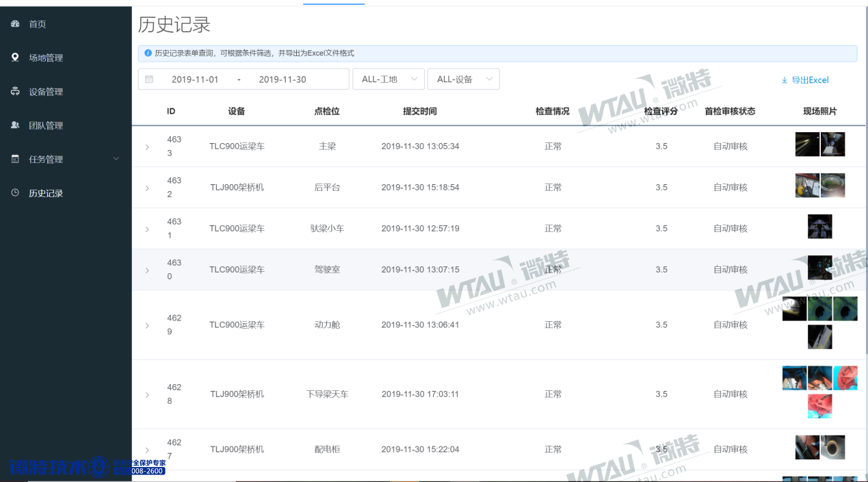The width and height of the screenshot is (868, 482).
Task: Open first site photo of 后平台 row
Action: [807, 186]
